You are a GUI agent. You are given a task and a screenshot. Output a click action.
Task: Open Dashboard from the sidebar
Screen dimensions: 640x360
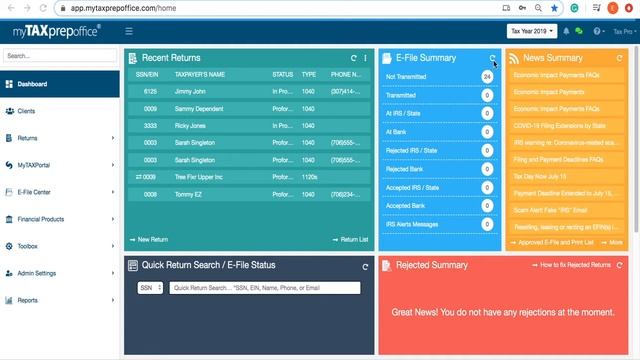(x=60, y=84)
